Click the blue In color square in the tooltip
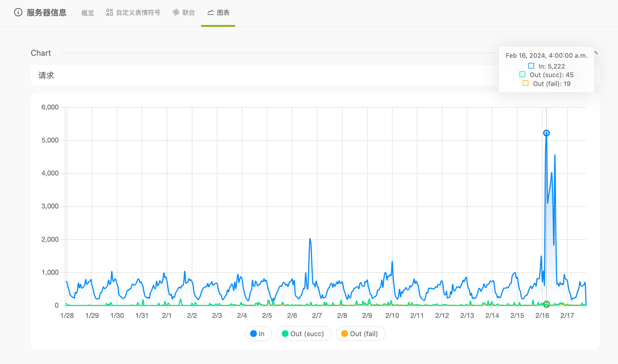Image resolution: width=618 pixels, height=364 pixels. click(531, 65)
